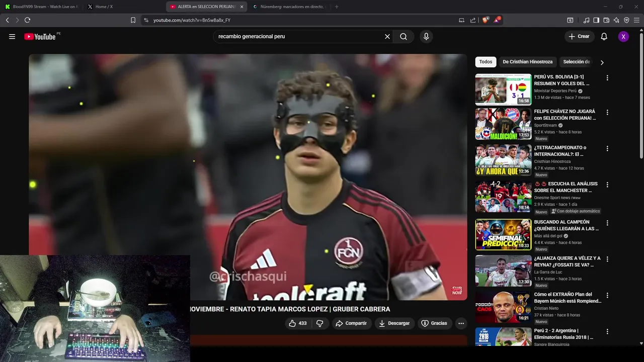Click the install app icon in address bar
Image resolution: width=644 pixels, height=362 pixels.
(461, 20)
